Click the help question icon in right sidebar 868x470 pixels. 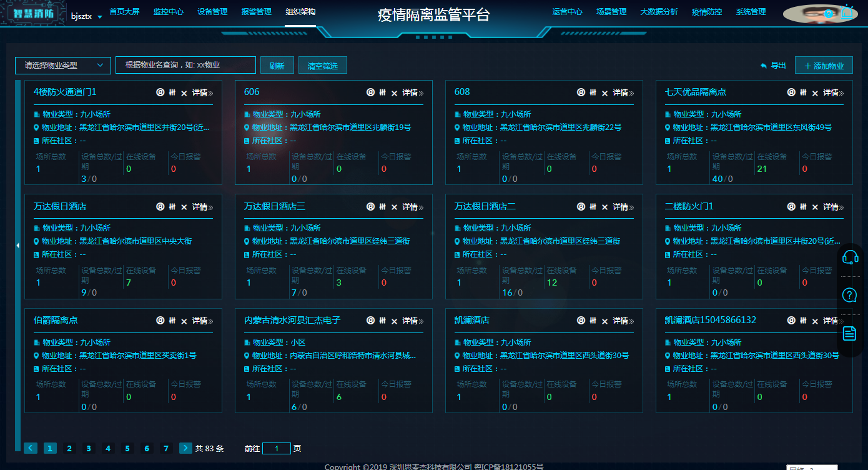849,295
